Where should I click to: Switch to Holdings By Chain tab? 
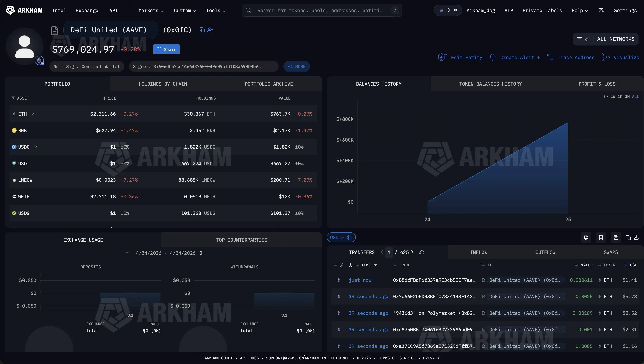tap(163, 84)
